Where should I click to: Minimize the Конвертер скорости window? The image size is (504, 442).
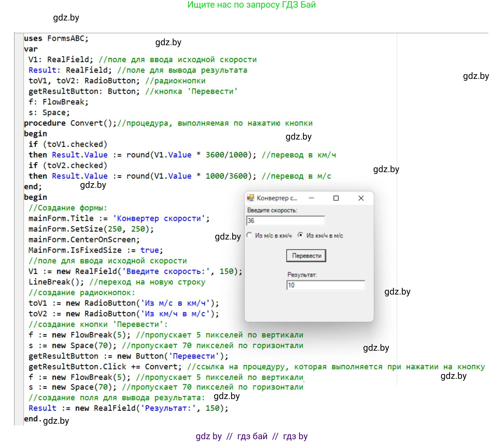[311, 198]
